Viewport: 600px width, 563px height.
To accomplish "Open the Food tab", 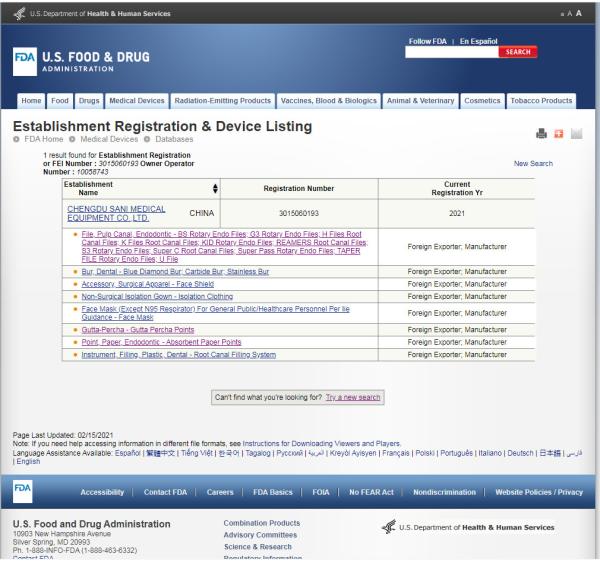I will 60,101.
